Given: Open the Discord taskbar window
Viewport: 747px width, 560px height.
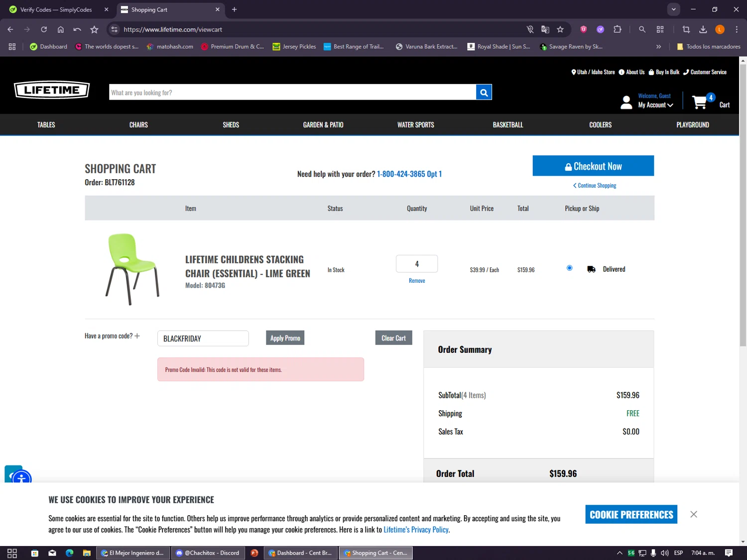Looking at the screenshot, I should (208, 553).
